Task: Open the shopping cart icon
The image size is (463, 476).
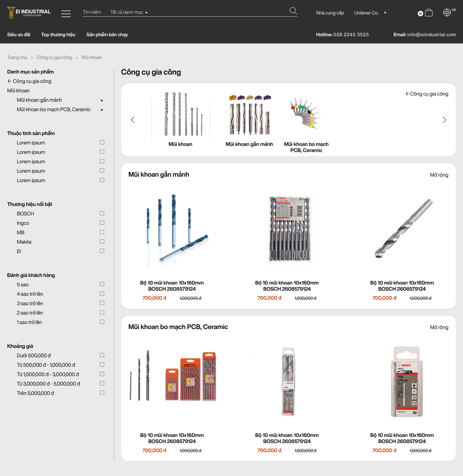Action: coord(429,13)
